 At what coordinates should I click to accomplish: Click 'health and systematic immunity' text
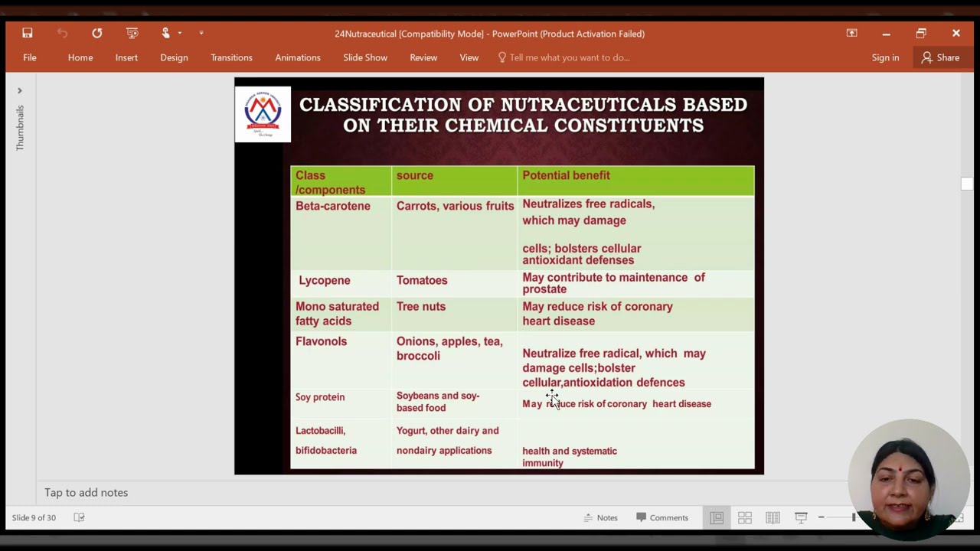pos(570,457)
